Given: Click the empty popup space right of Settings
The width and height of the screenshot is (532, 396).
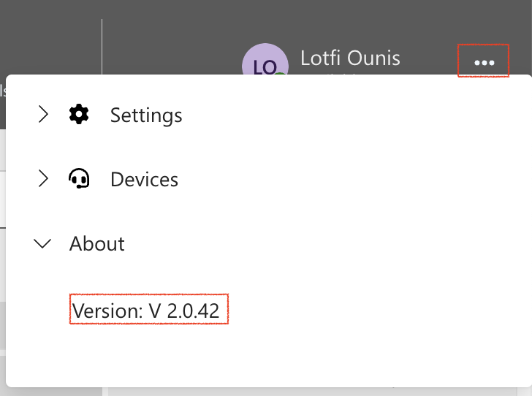Looking at the screenshot, I should pyautogui.click(x=357, y=115).
